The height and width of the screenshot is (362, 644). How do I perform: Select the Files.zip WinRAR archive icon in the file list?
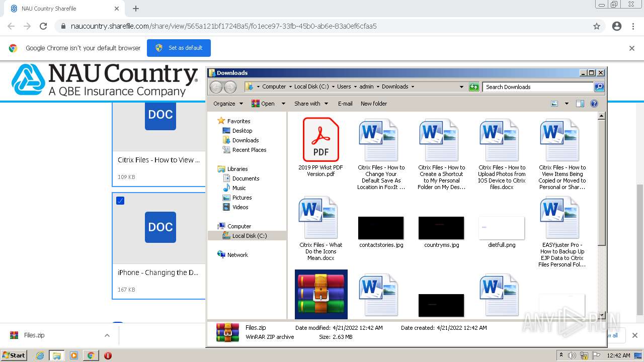pos(321,295)
